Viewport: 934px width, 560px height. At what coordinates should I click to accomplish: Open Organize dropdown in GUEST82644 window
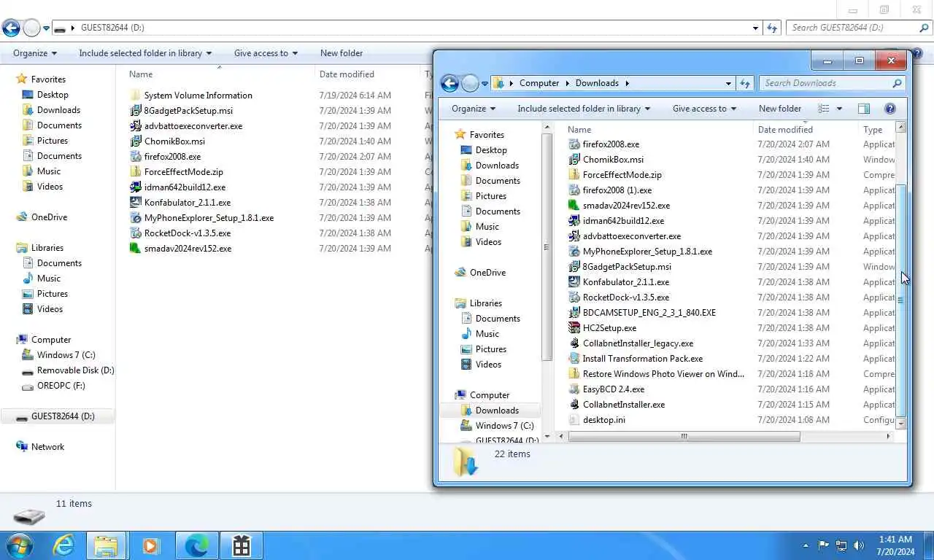pyautogui.click(x=35, y=53)
